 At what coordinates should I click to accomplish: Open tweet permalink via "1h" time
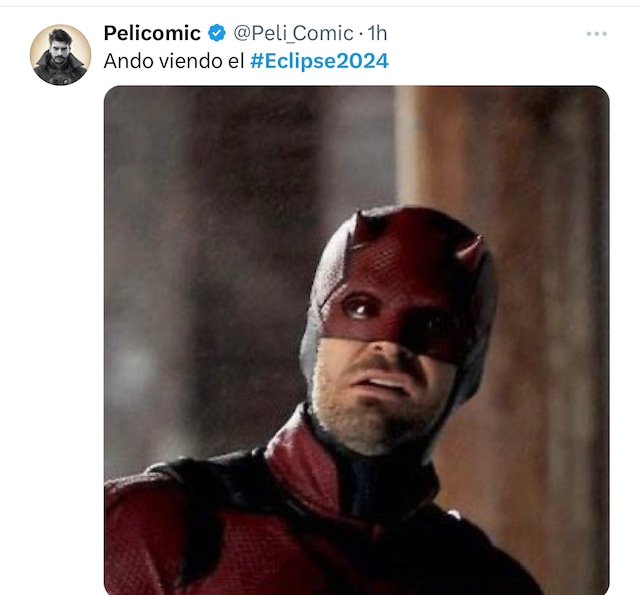(377, 34)
